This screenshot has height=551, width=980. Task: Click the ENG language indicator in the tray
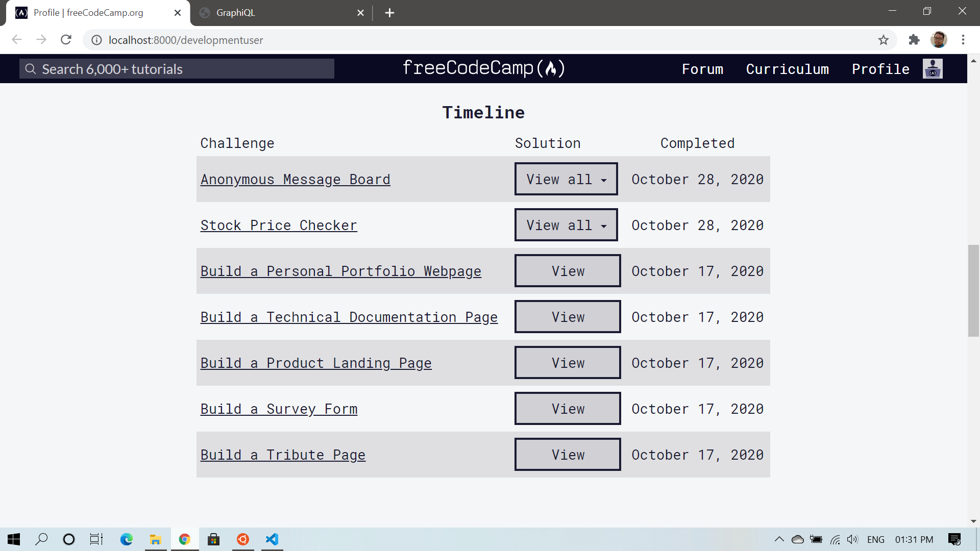(x=876, y=539)
